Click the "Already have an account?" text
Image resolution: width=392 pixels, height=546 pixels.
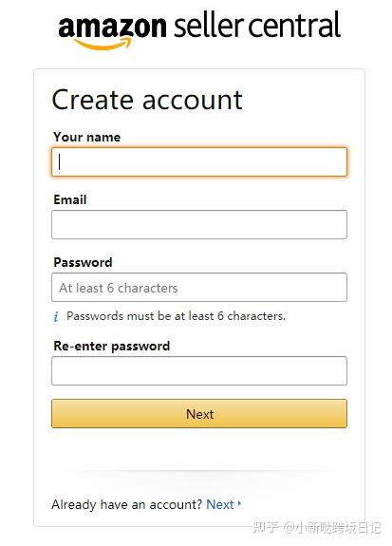[x=127, y=504]
